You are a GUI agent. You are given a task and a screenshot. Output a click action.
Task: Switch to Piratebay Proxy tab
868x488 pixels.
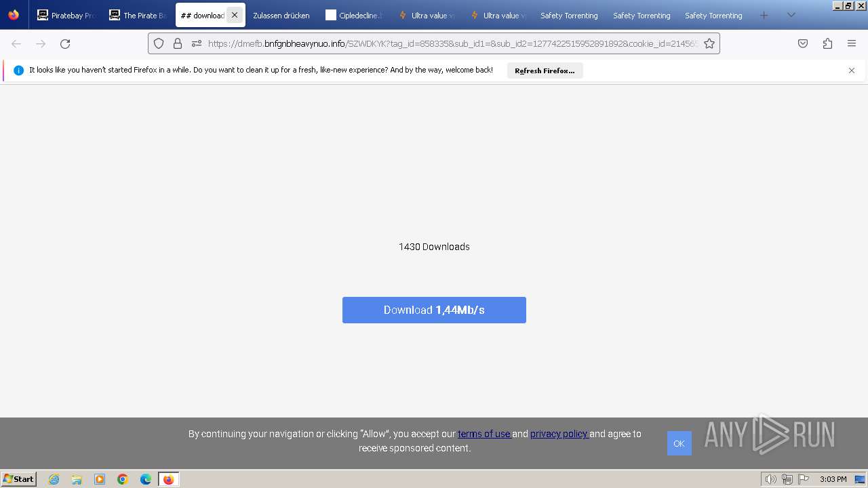coord(67,15)
